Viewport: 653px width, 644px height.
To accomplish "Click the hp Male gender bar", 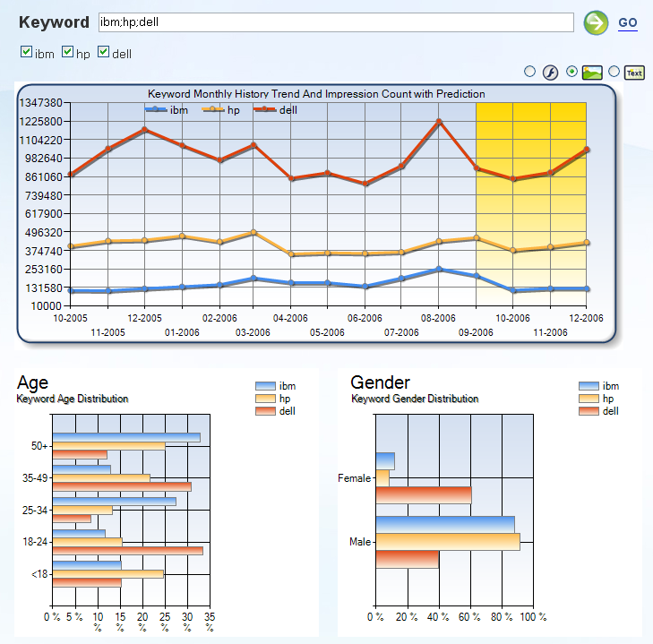I will point(448,542).
